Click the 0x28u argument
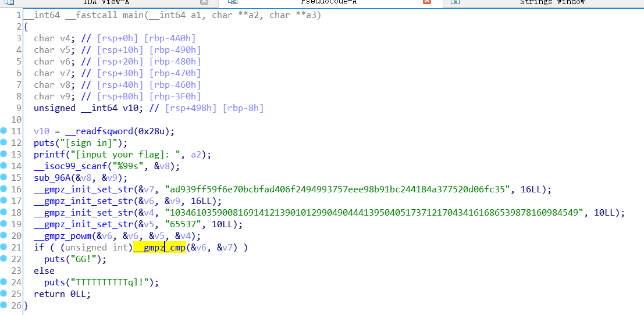Viewport: 644px width, 315px height. point(152,131)
